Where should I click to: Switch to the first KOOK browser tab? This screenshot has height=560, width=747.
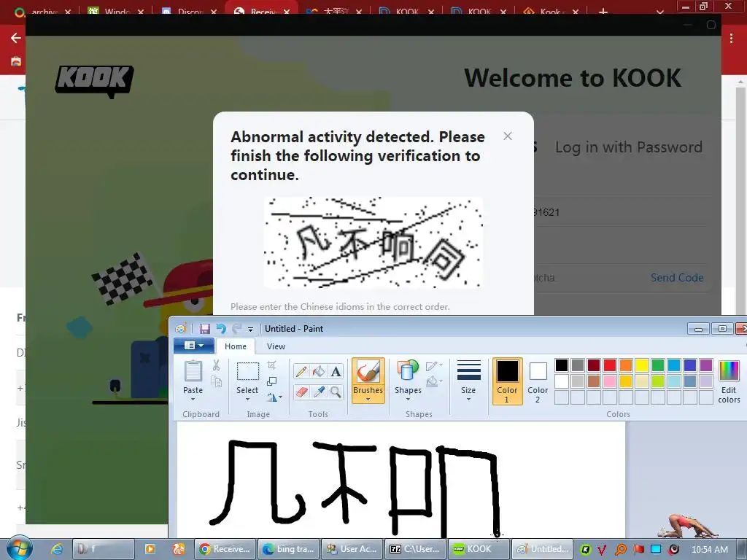coord(407,10)
